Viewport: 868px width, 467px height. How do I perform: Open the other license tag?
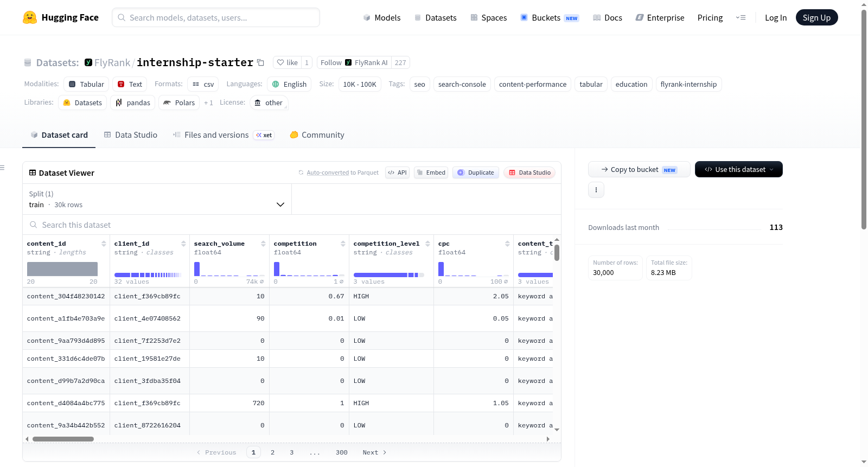point(269,103)
